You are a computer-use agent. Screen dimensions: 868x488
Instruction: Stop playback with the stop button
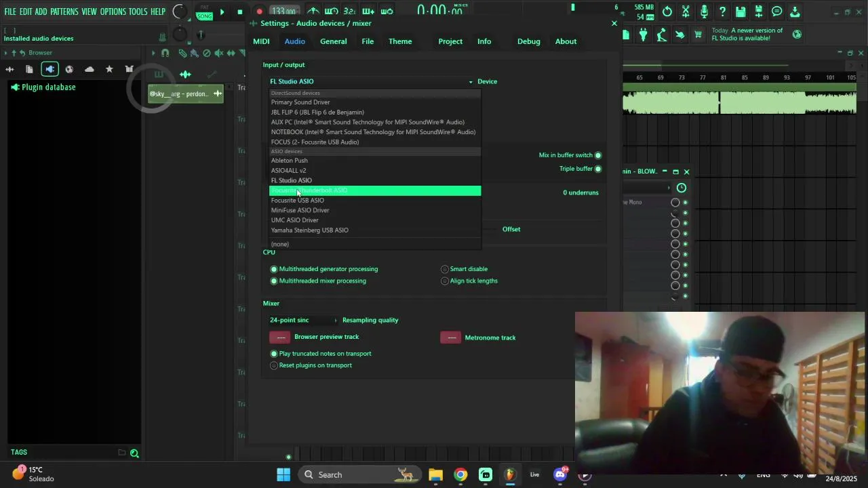tap(240, 12)
